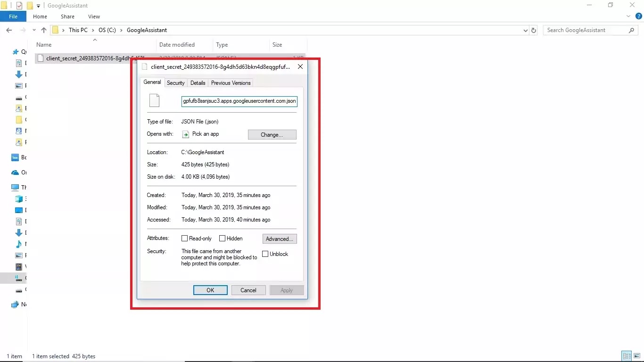Screen dimensions: 644x362
Task: Open Customize Quick Access Toolbar dropdown arrow
Action: point(38,6)
